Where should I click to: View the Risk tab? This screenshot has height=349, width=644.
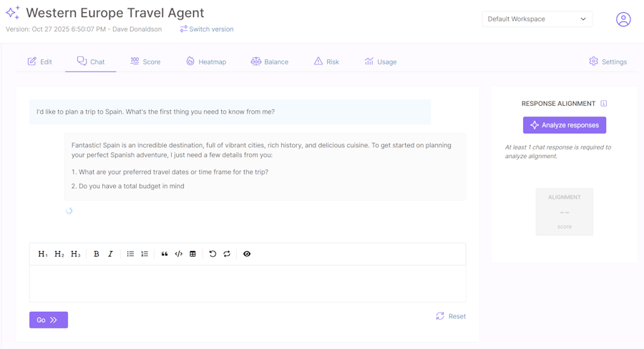pyautogui.click(x=326, y=62)
